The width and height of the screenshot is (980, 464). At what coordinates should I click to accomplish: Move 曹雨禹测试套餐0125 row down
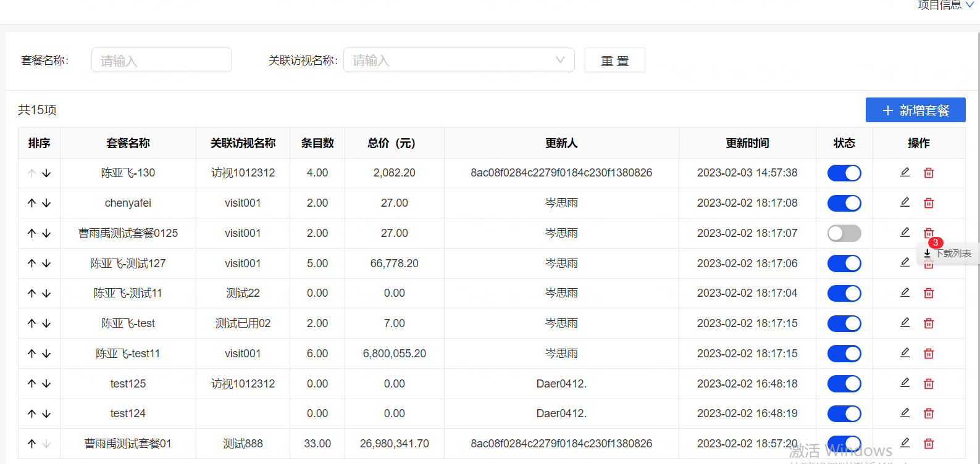tap(46, 233)
